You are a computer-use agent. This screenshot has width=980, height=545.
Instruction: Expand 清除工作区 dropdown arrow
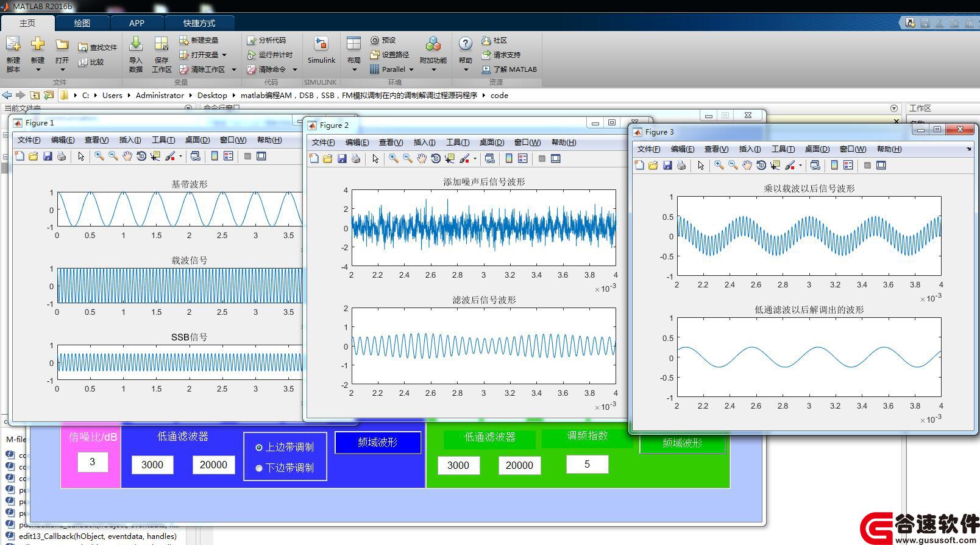tap(233, 69)
